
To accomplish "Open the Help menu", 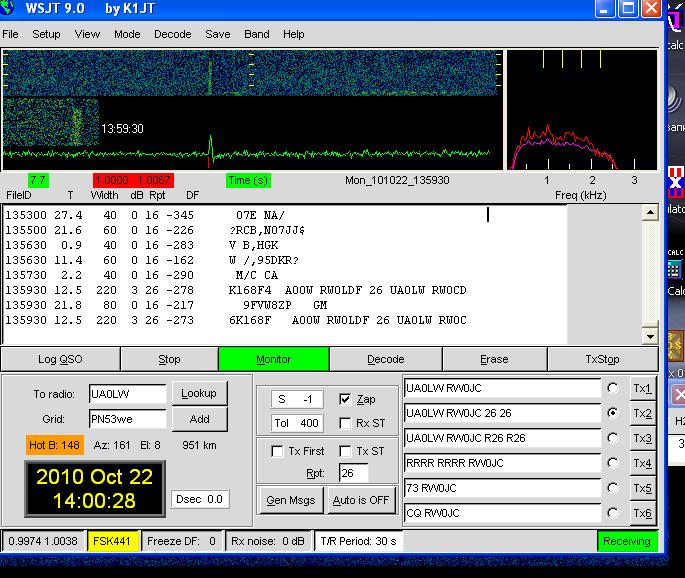I will click(x=293, y=34).
